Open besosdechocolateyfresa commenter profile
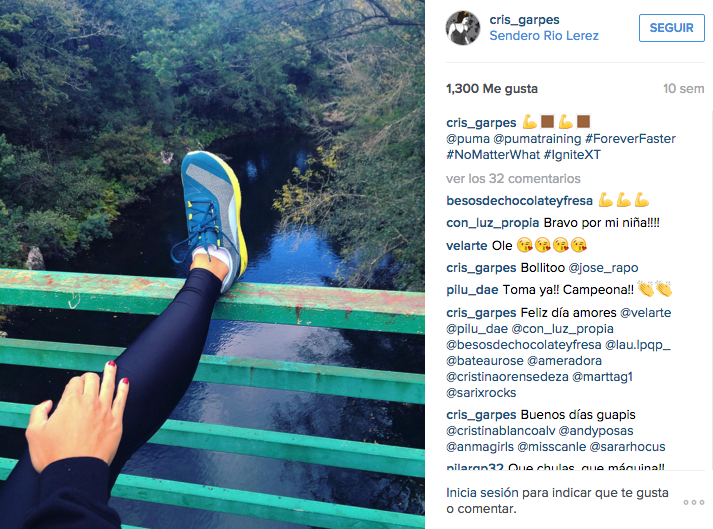The image size is (713, 529). click(519, 201)
